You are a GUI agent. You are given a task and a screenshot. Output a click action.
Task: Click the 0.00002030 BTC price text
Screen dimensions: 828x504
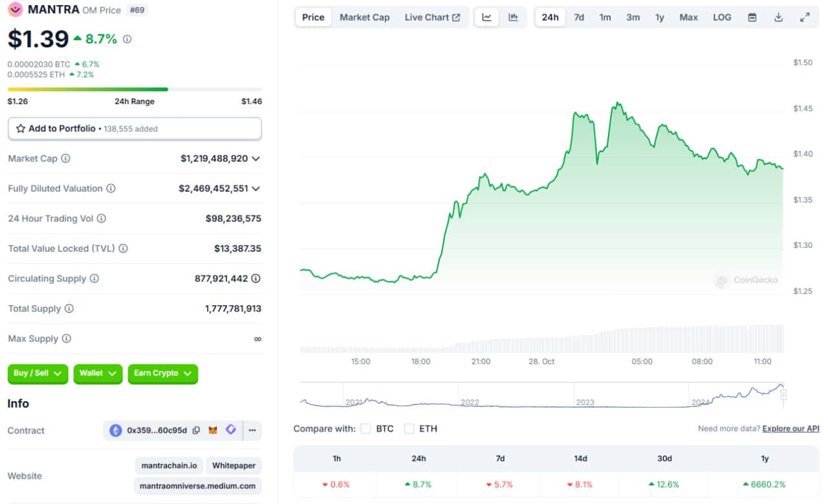tap(39, 64)
